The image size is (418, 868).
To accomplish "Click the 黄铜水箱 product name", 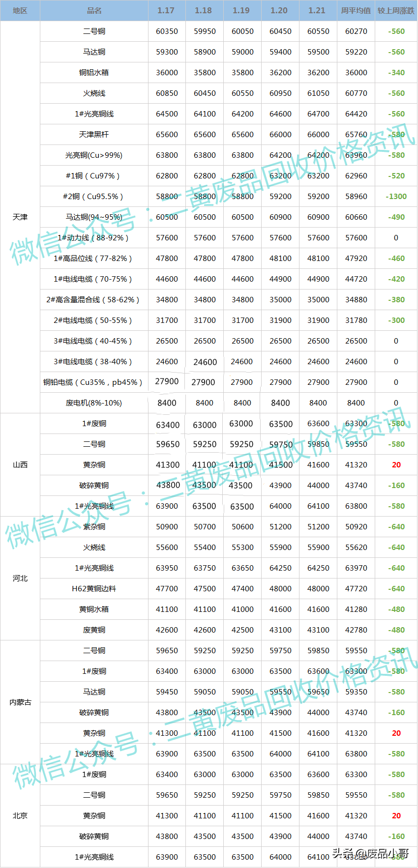I will (x=94, y=609).
